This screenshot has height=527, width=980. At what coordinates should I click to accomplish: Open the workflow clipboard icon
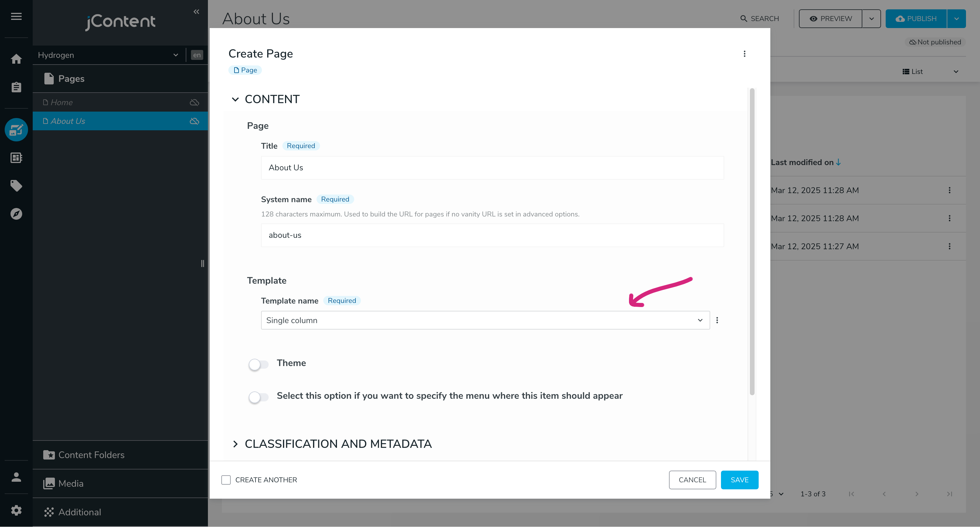16,87
